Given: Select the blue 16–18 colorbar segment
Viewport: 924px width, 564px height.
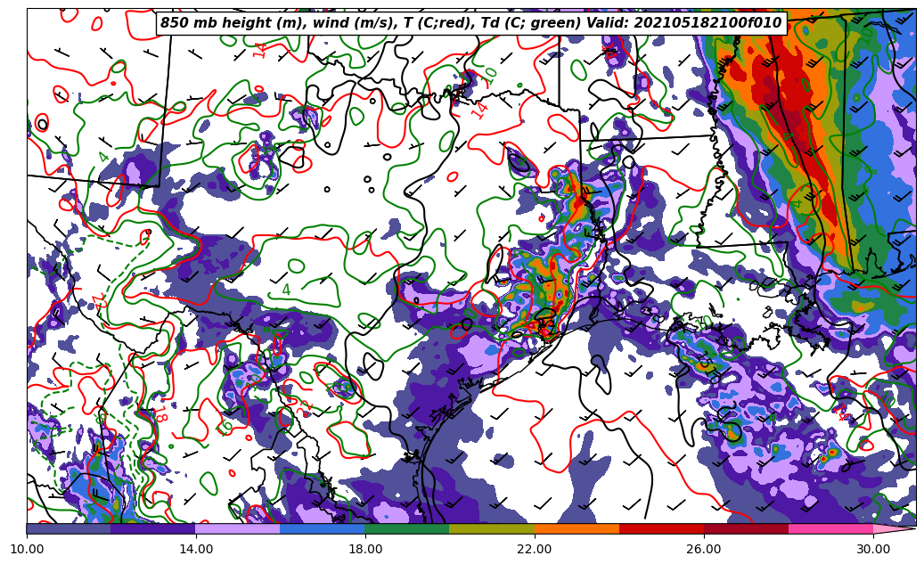Looking at the screenshot, I should [x=323, y=528].
